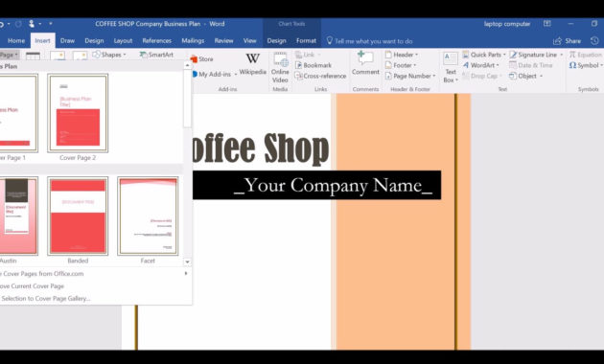Click the Coffee Shop title text
Viewport: 604px width, 364px height.
[x=261, y=148]
